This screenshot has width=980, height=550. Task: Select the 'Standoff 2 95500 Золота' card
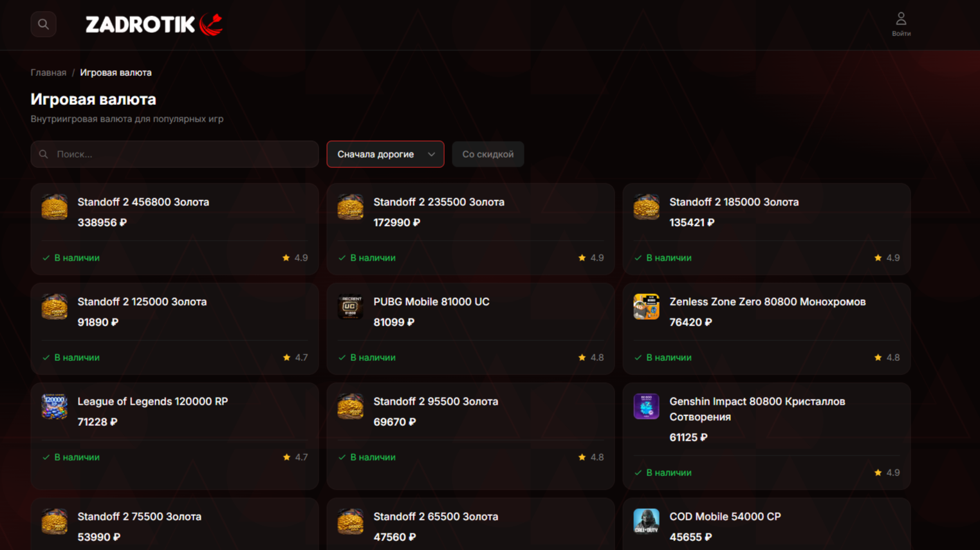[470, 431]
